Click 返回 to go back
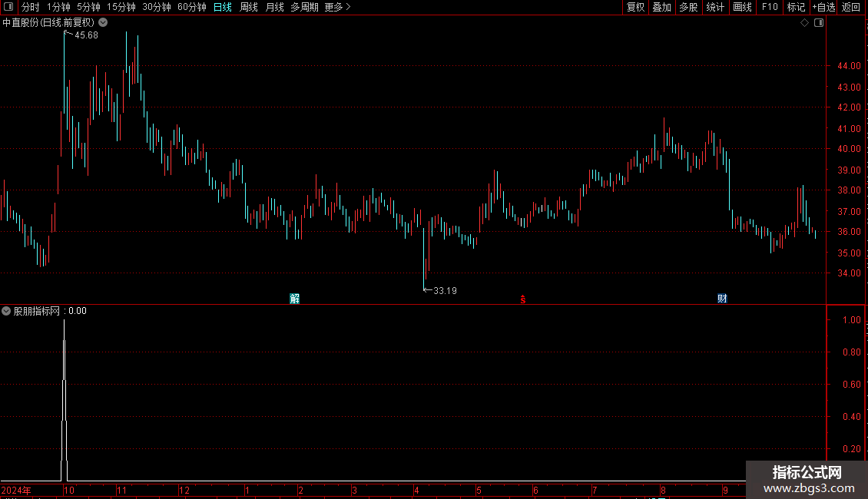 [x=851, y=7]
